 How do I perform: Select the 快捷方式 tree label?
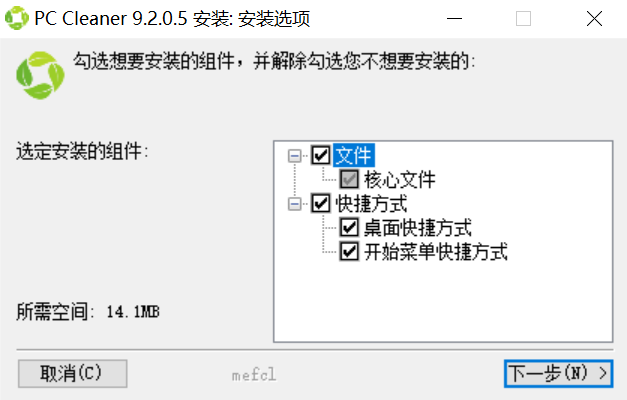(371, 204)
